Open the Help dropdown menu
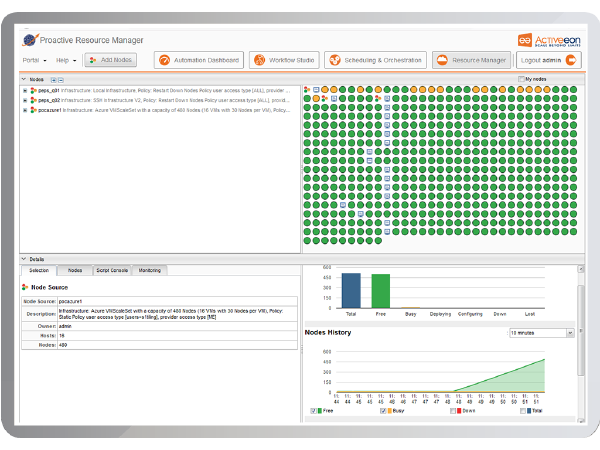Screen dimensions: 600x450 (66, 60)
